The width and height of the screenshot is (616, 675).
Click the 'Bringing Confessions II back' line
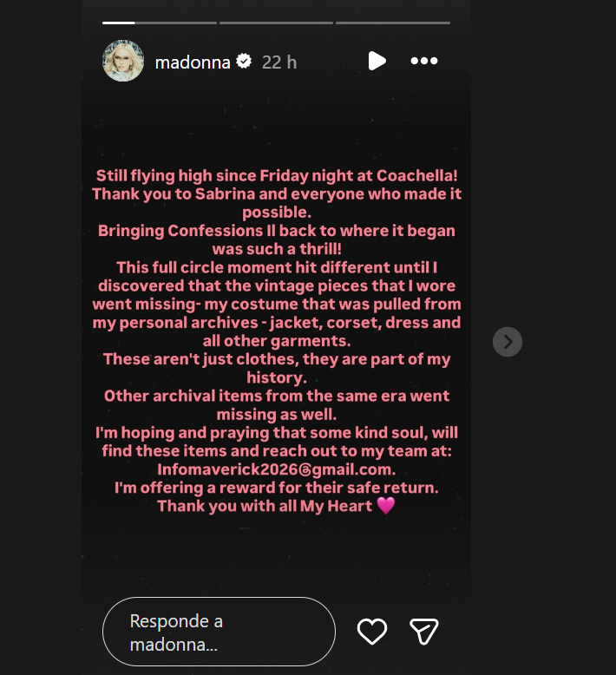pyautogui.click(x=277, y=231)
